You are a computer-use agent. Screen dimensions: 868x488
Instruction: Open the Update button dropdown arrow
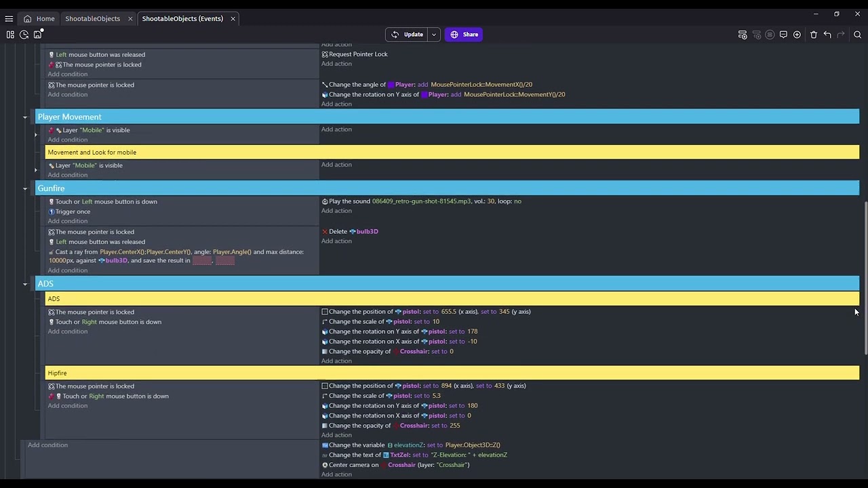[x=433, y=35]
